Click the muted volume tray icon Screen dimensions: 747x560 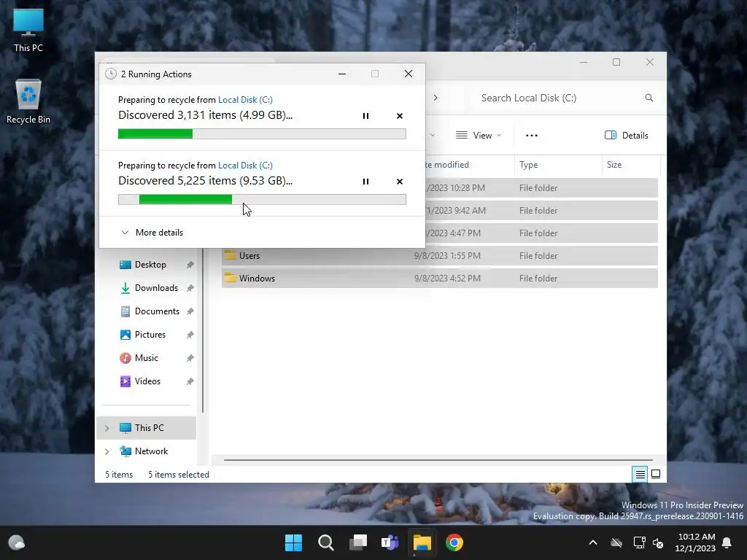point(659,542)
